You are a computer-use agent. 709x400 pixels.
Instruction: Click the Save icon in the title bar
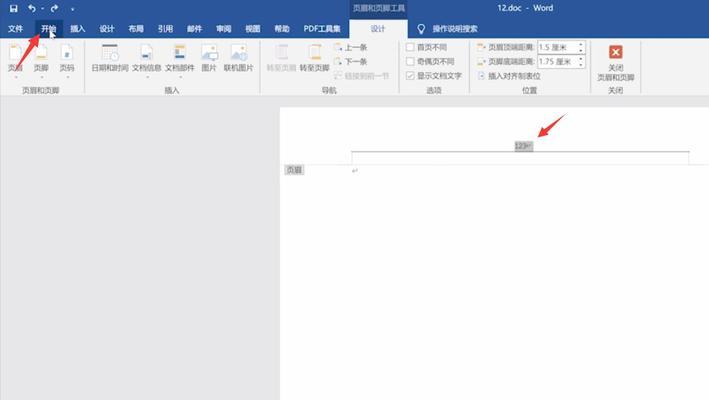tap(14, 9)
